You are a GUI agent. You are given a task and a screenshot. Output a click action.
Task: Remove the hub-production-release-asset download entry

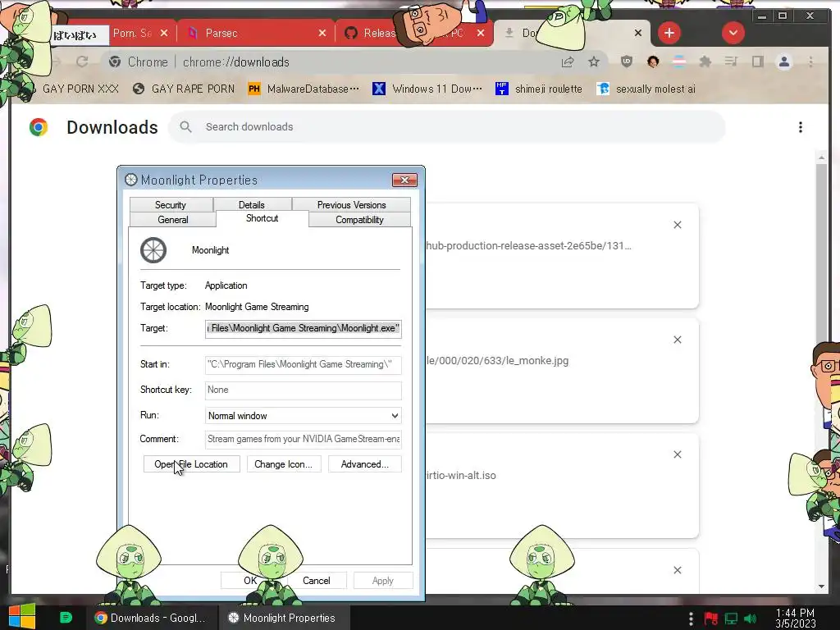click(677, 225)
